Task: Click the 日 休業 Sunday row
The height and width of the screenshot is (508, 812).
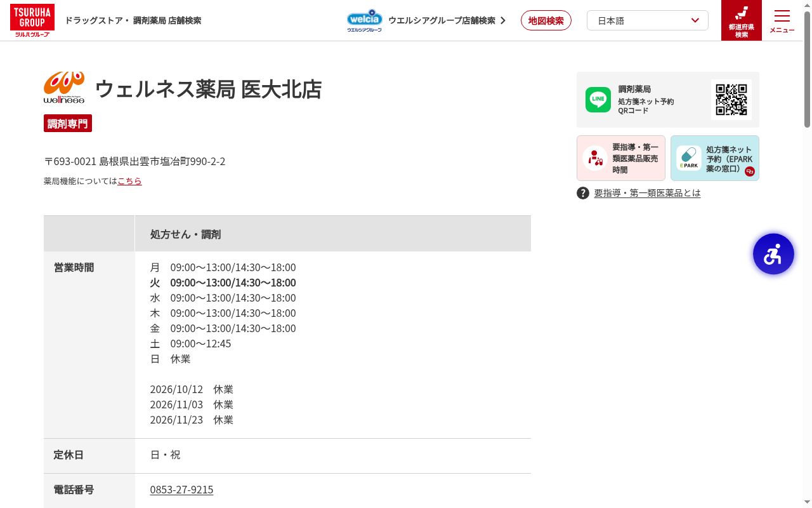Action: (x=170, y=359)
